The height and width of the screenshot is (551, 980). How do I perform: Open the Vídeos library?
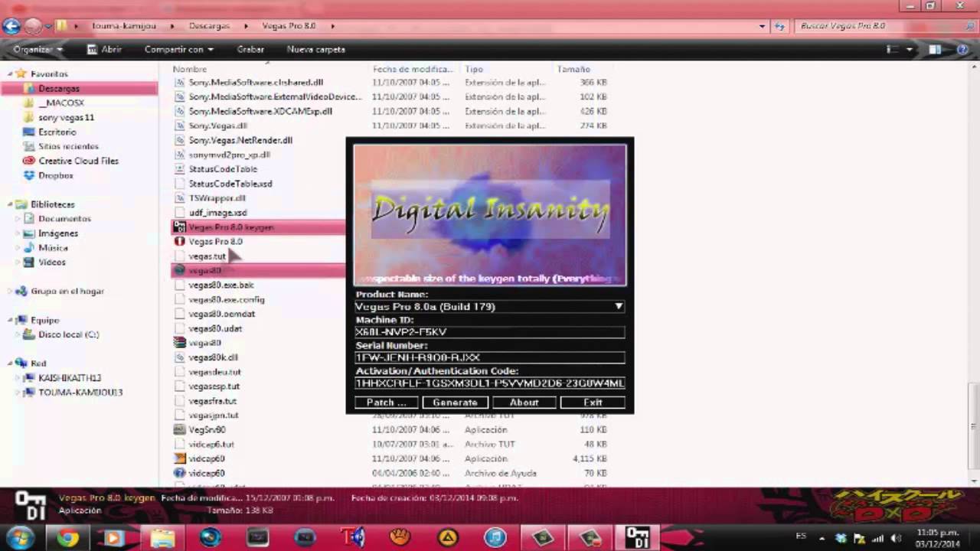(52, 262)
